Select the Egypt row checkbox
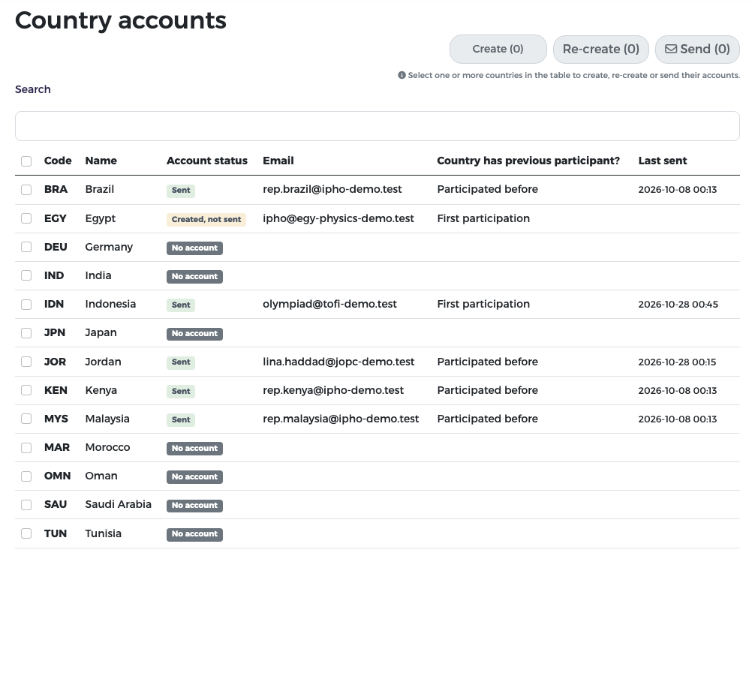 [26, 218]
